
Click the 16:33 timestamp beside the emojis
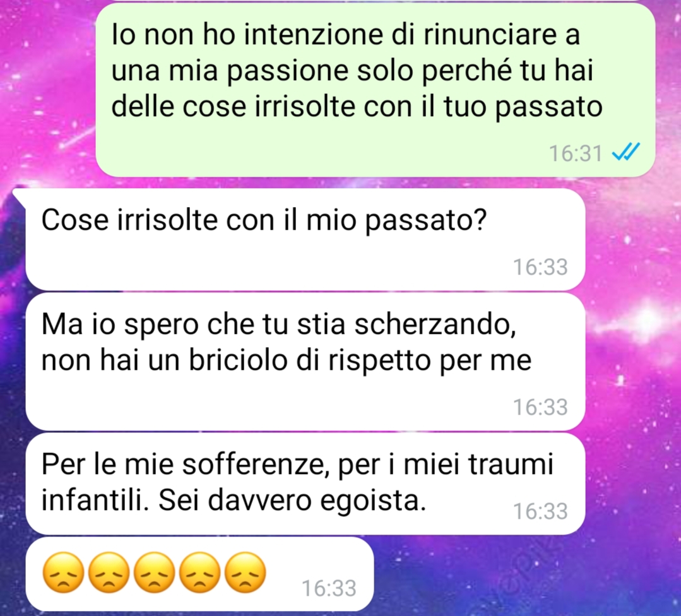329,588
